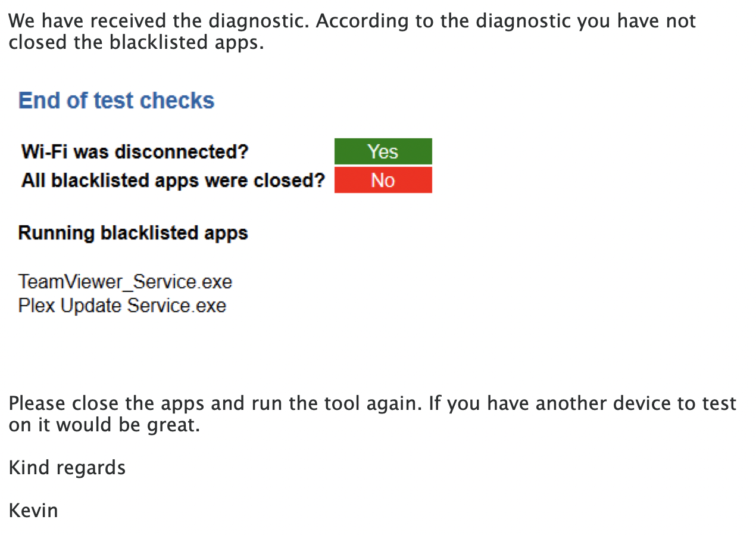This screenshot has height=535, width=756.
Task: Click the green Yes status box
Action: (x=383, y=151)
